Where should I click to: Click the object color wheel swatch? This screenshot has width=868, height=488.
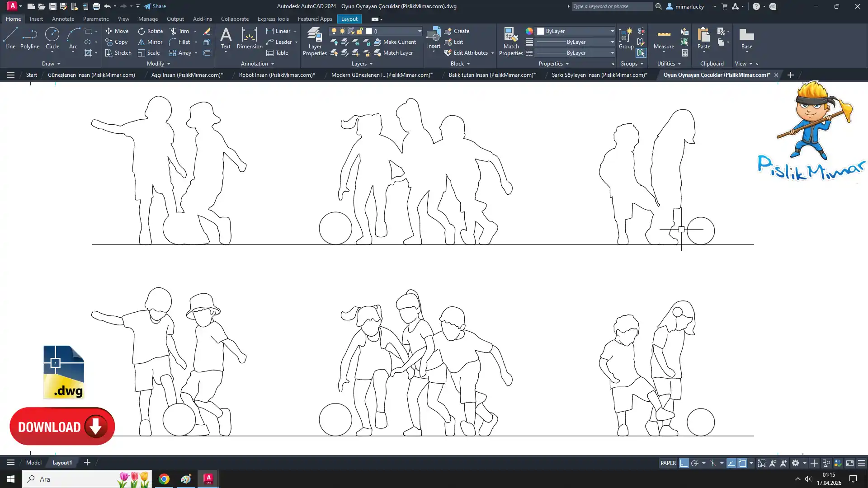click(529, 31)
